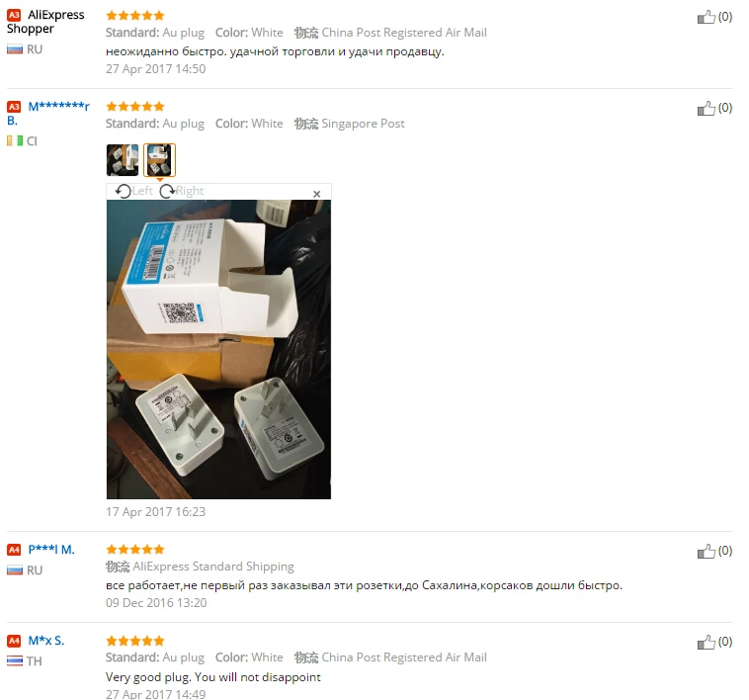Viewport: 749px width, 700px height.
Task: Select the second highlighted photo thumbnail
Action: pos(159,160)
